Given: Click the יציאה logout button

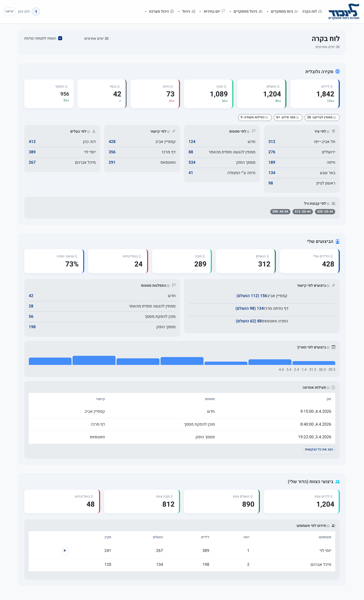Looking at the screenshot, I should pyautogui.click(x=9, y=11).
